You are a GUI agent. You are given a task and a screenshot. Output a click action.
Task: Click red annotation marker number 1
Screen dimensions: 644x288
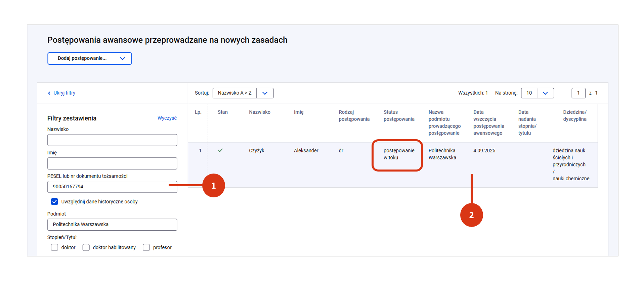coord(213,186)
